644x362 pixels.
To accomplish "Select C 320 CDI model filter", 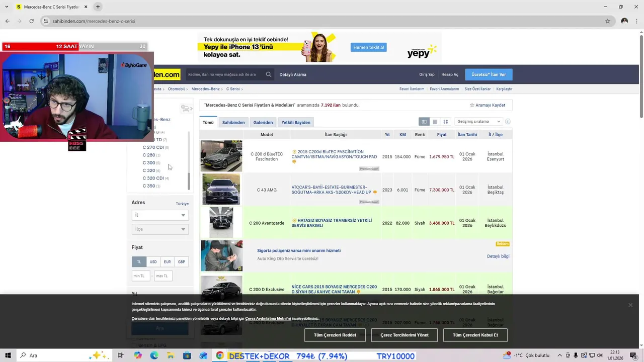I will tap(153, 178).
